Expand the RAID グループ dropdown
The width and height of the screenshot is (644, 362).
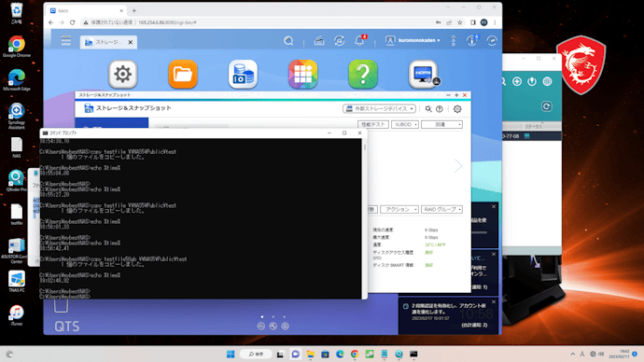click(x=441, y=209)
